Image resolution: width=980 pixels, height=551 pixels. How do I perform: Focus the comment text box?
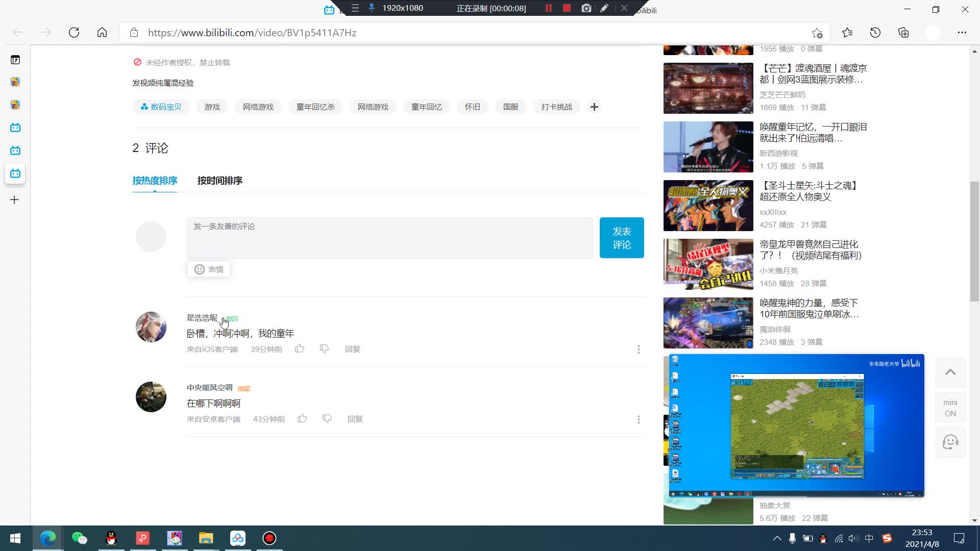click(x=389, y=238)
